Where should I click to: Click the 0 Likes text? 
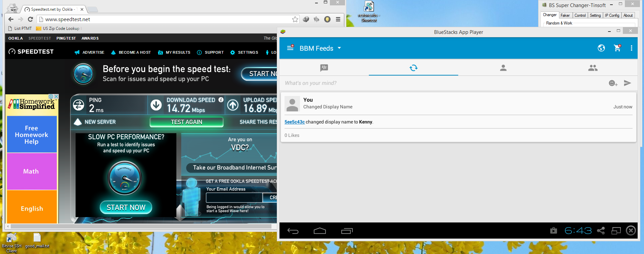click(292, 135)
